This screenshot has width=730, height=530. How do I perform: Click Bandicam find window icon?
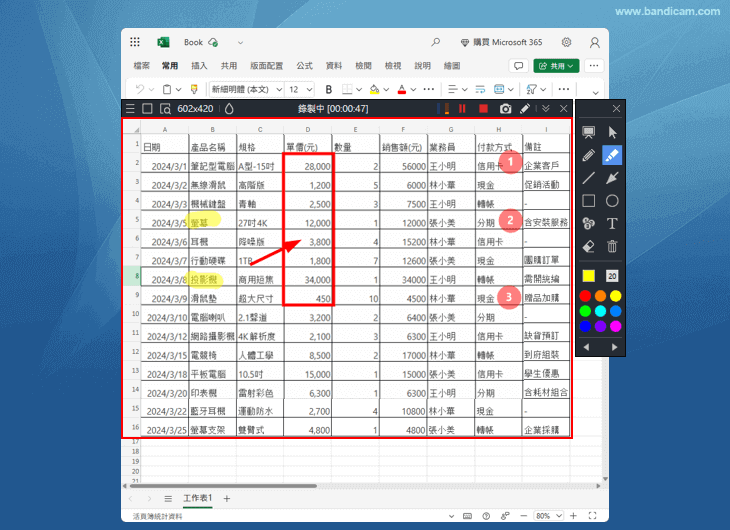[x=165, y=109]
